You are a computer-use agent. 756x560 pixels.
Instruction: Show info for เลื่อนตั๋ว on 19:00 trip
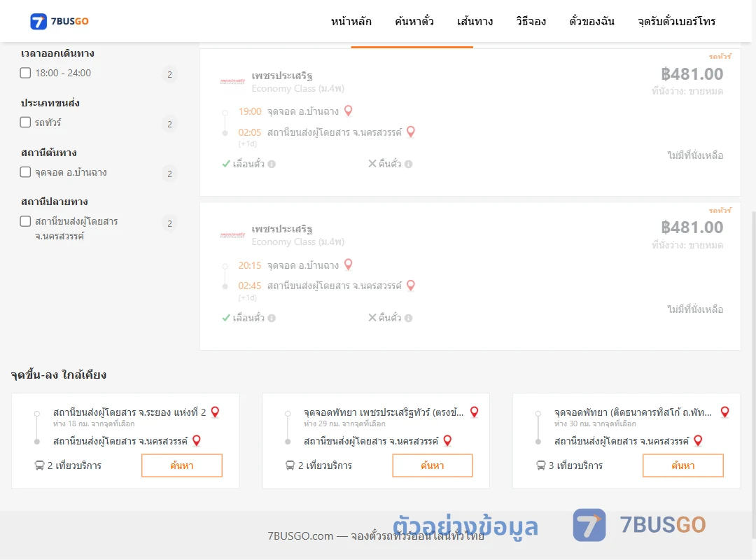point(272,164)
